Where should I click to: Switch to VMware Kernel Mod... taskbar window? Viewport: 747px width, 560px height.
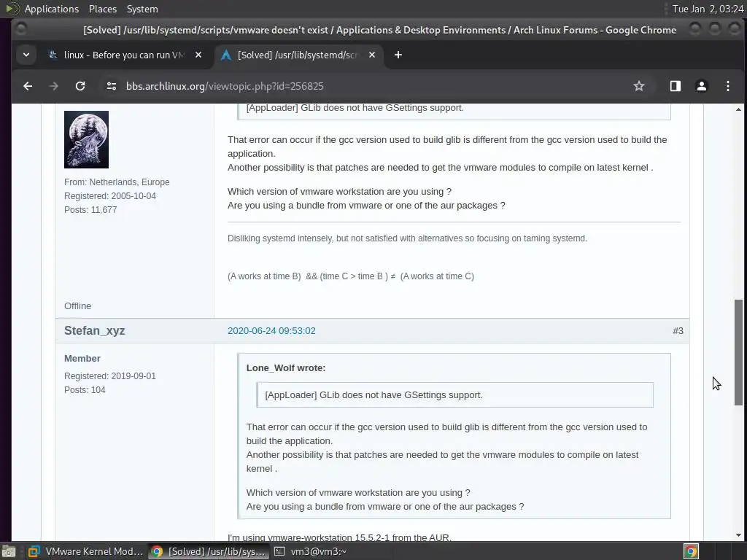point(88,551)
